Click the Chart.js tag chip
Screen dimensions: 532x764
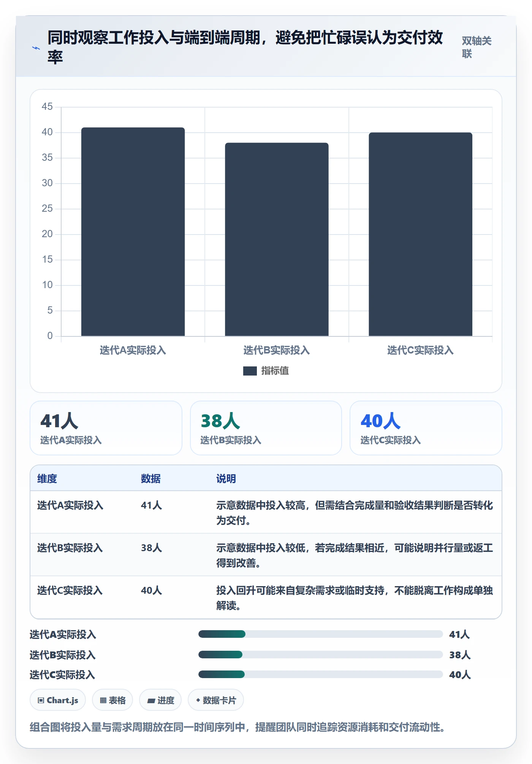tap(58, 700)
